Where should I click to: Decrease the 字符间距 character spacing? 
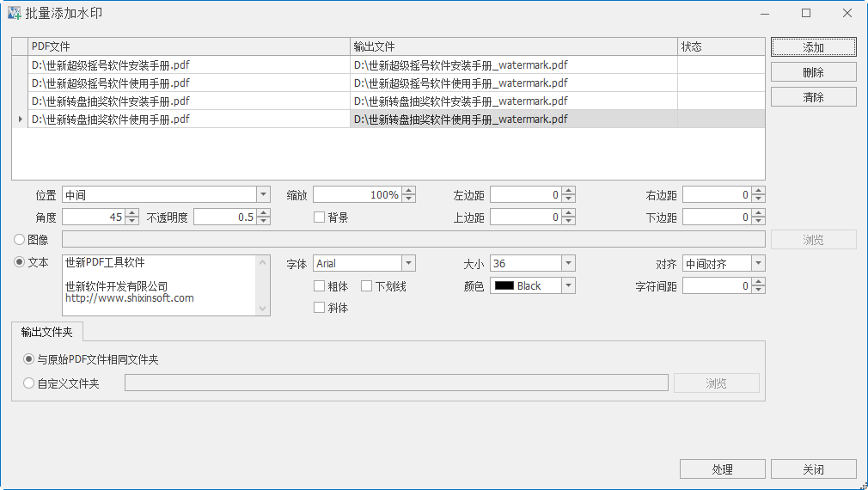pyautogui.click(x=758, y=290)
